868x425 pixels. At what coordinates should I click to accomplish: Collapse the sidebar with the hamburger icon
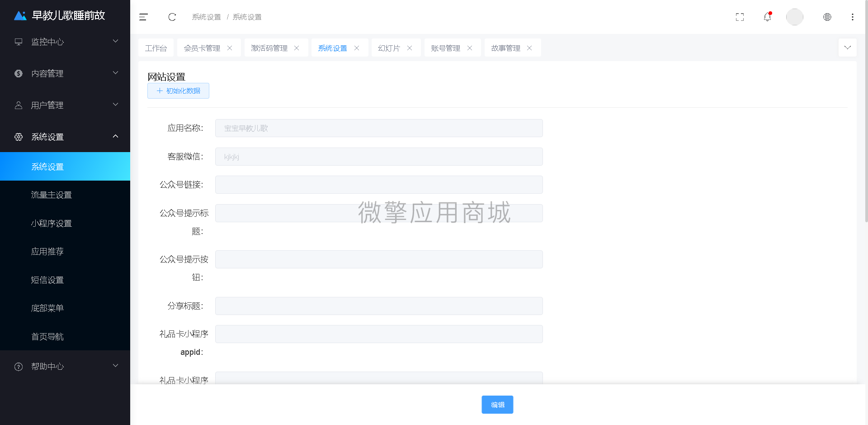point(143,17)
